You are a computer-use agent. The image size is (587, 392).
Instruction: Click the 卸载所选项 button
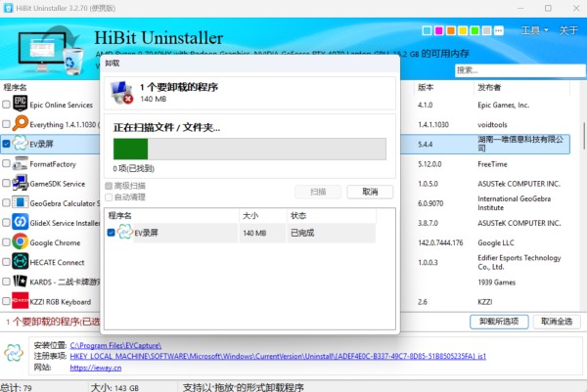click(x=497, y=321)
